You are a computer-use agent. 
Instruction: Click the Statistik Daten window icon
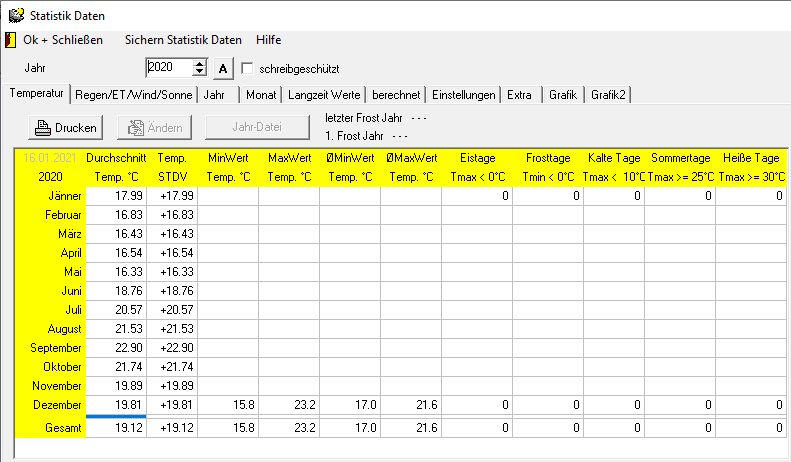coord(16,15)
